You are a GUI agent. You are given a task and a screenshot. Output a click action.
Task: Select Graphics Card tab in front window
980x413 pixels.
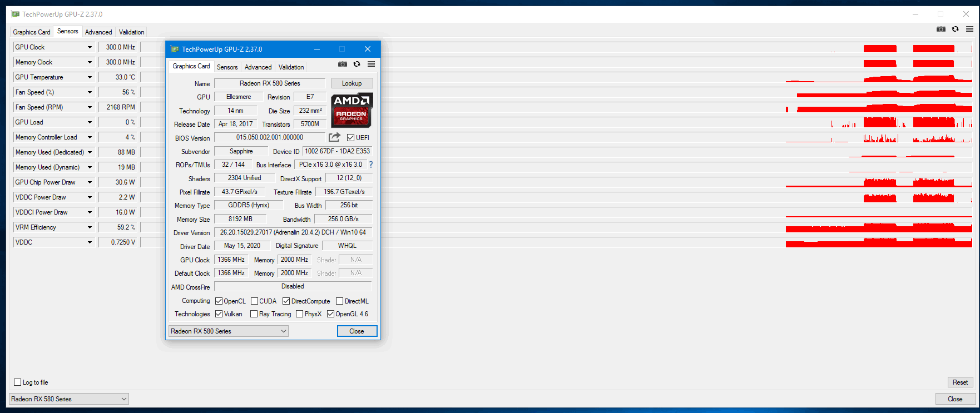coord(191,66)
